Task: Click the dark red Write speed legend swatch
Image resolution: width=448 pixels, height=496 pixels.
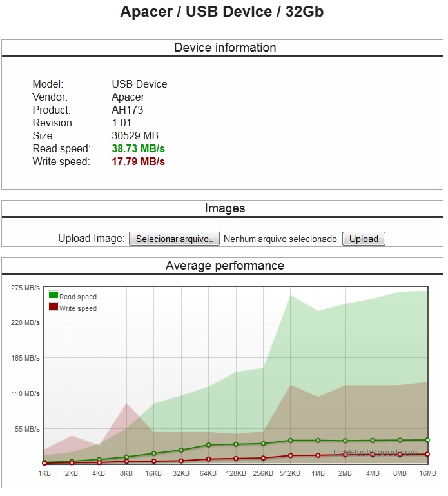Action: coord(54,307)
